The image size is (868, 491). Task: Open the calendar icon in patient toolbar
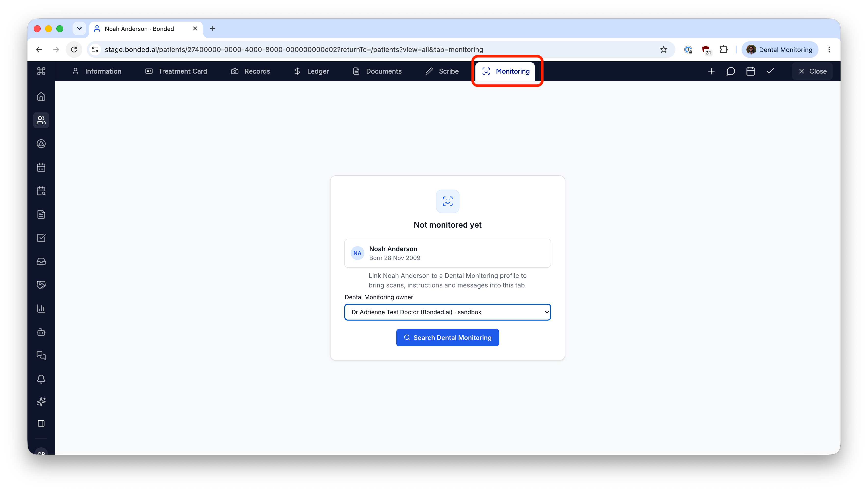click(750, 71)
